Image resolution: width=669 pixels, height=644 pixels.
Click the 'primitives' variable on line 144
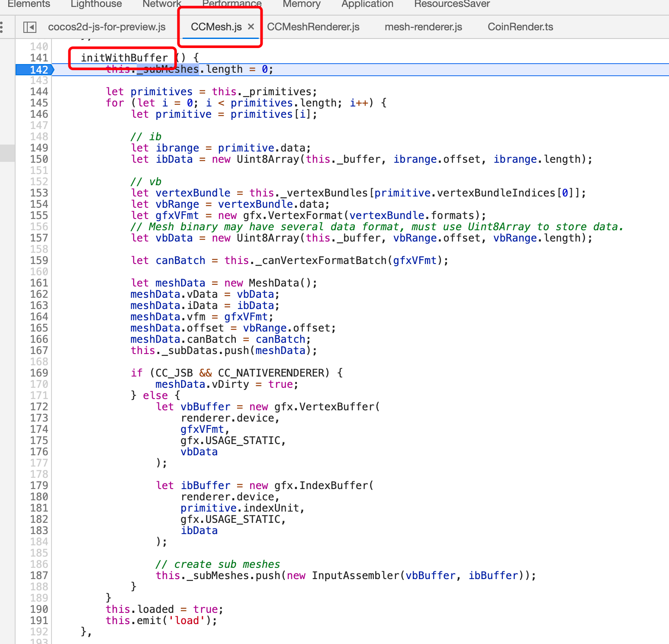[x=161, y=92]
